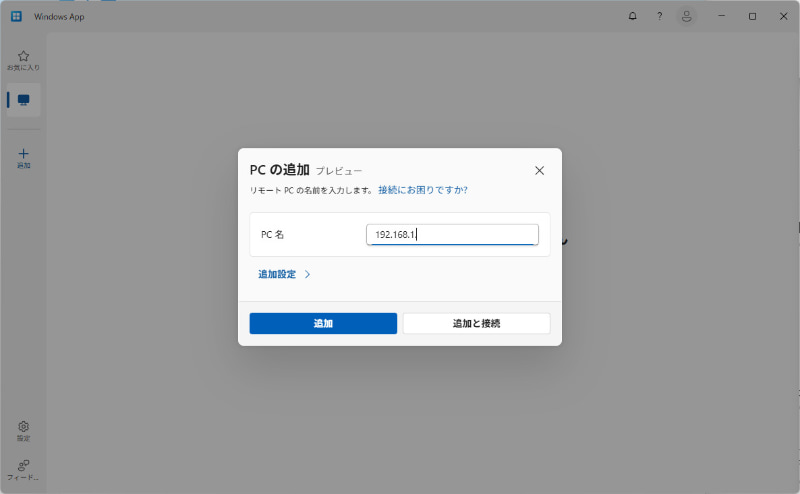Image resolution: width=800 pixels, height=494 pixels.
Task: Open the 接続にお困りですか? link
Action: (423, 190)
